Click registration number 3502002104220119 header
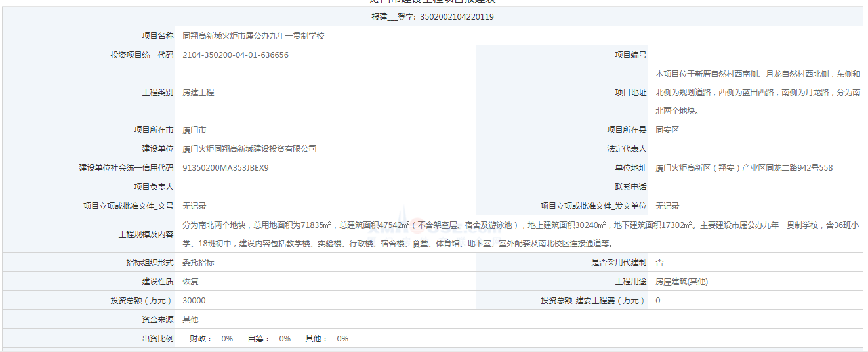Screen dimensions: 868x352 [432, 17]
